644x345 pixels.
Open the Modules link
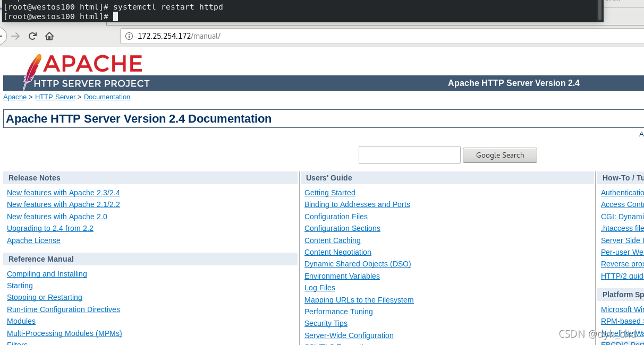tap(21, 321)
